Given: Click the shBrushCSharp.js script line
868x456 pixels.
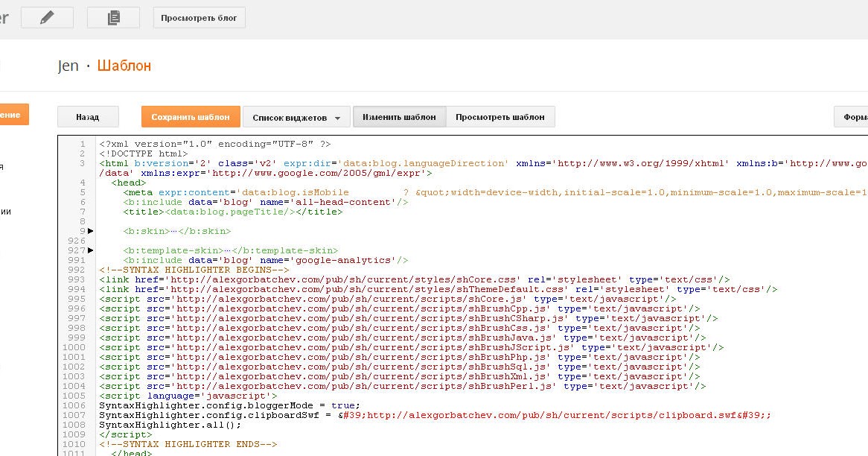Looking at the screenshot, I should (408, 319).
